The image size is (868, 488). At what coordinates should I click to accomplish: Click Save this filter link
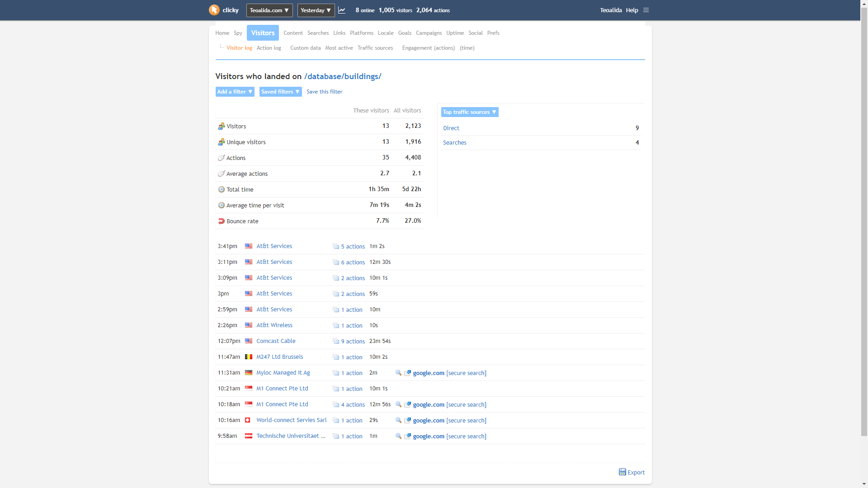pyautogui.click(x=324, y=92)
